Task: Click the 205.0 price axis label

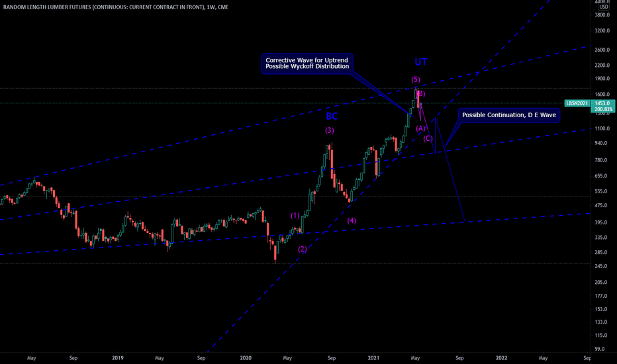Action: point(601,283)
